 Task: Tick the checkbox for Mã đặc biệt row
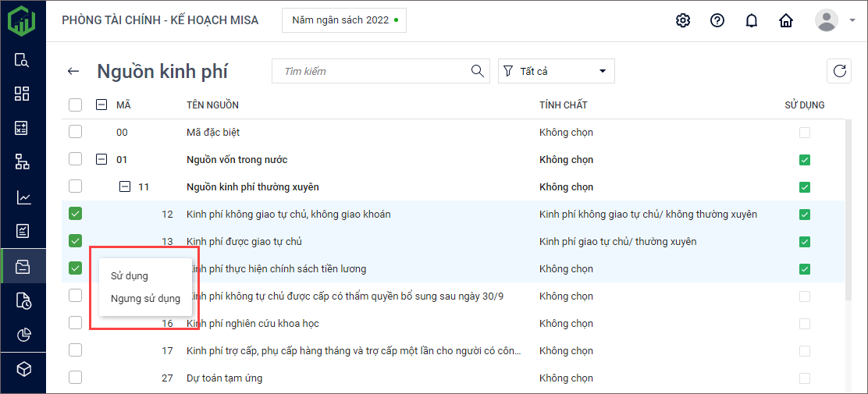(x=75, y=132)
